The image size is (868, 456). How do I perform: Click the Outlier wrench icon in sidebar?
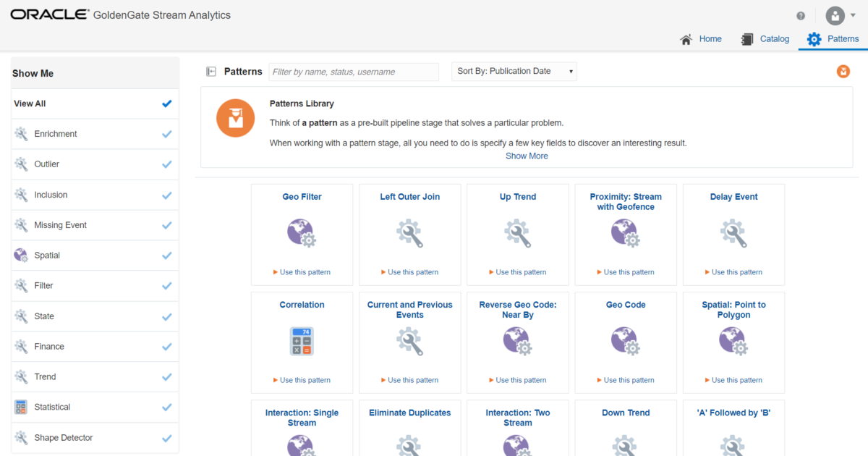(x=21, y=164)
